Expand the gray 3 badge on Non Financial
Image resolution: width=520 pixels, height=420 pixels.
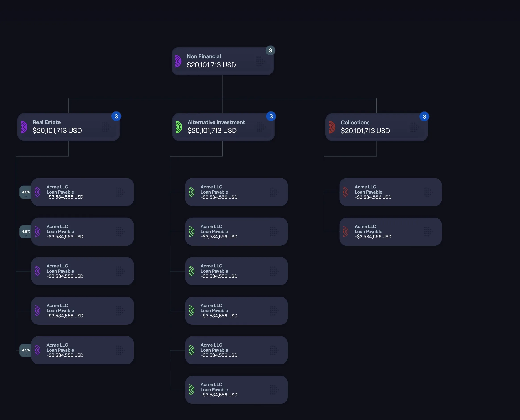tap(270, 50)
